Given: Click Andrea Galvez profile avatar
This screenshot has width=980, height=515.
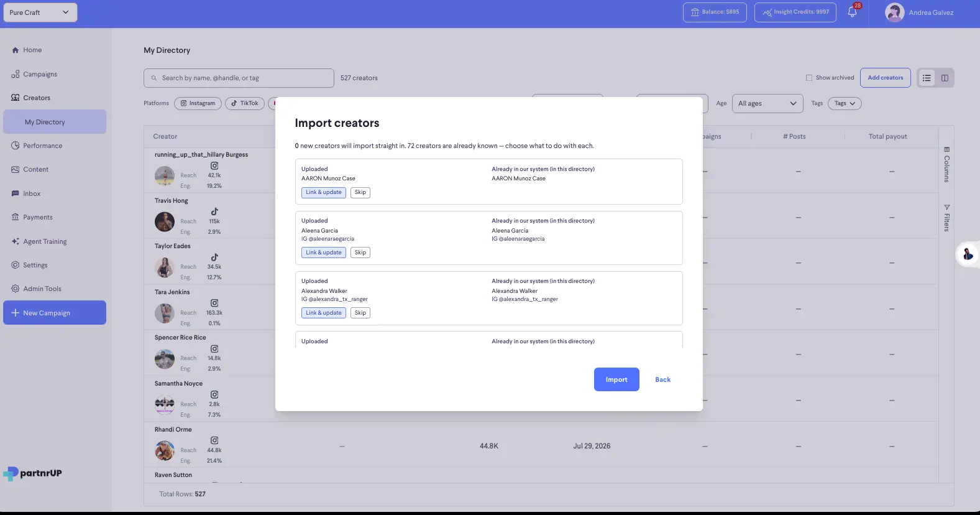Looking at the screenshot, I should click(894, 12).
